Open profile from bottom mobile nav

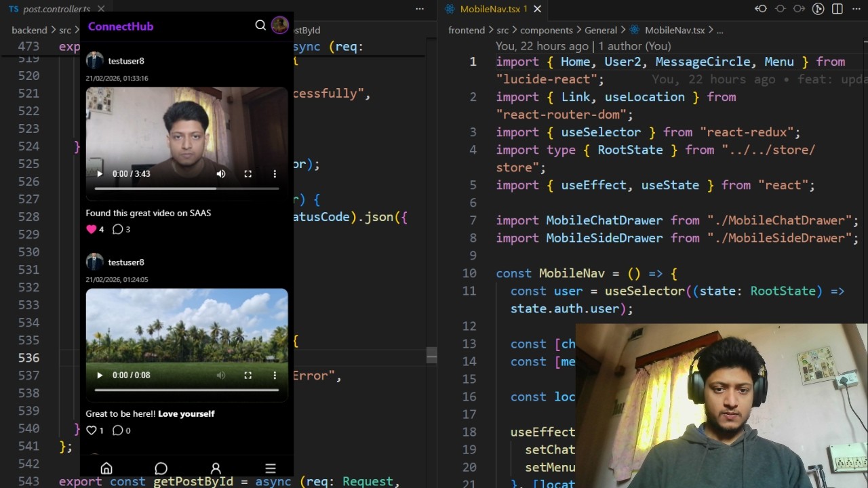coord(216,468)
